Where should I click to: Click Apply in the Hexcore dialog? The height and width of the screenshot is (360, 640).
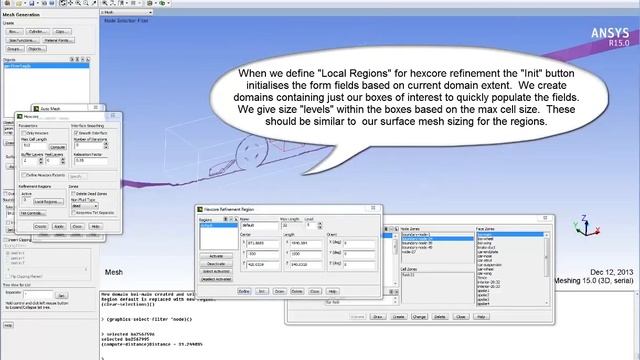pos(59,226)
